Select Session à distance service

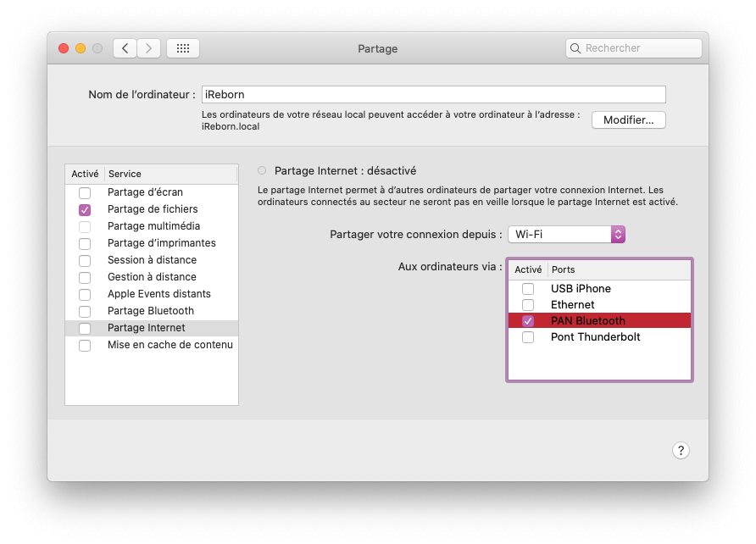[152, 260]
